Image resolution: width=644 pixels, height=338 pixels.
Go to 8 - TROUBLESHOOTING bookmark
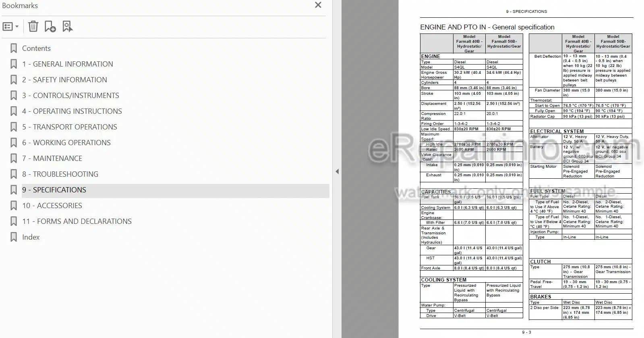(60, 174)
